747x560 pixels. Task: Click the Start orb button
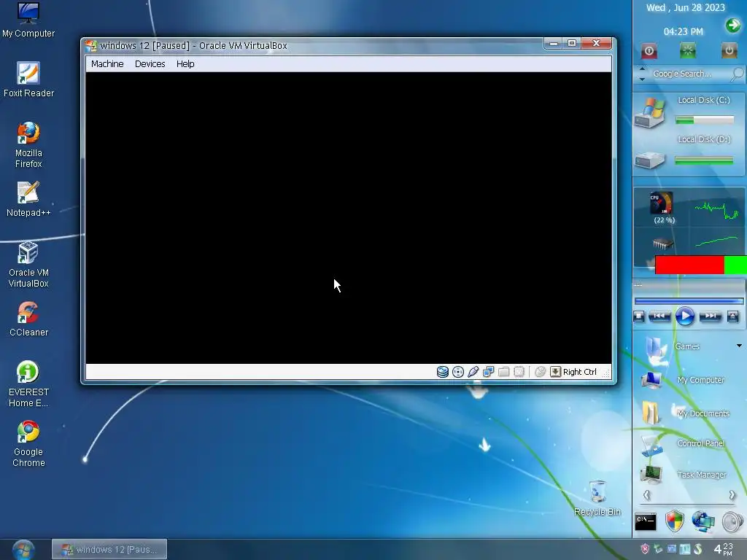(x=23, y=550)
